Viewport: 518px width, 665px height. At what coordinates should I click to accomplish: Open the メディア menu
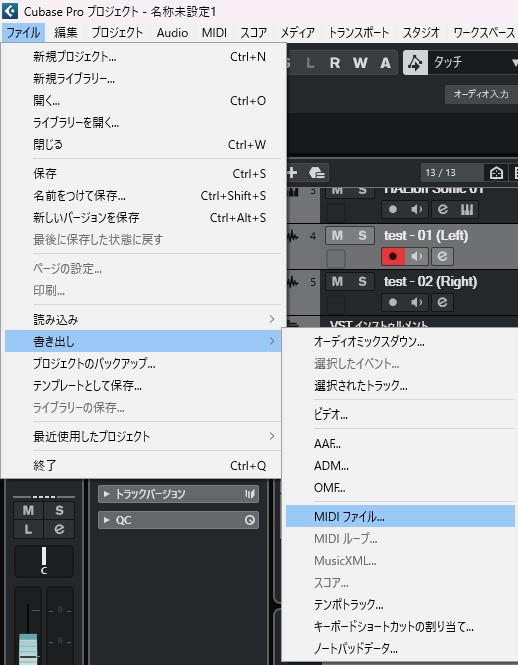pos(297,33)
